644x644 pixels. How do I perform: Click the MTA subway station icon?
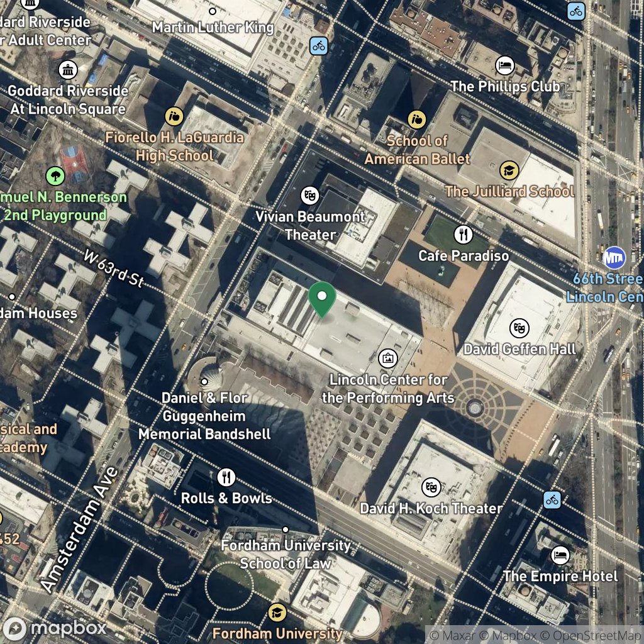[614, 258]
